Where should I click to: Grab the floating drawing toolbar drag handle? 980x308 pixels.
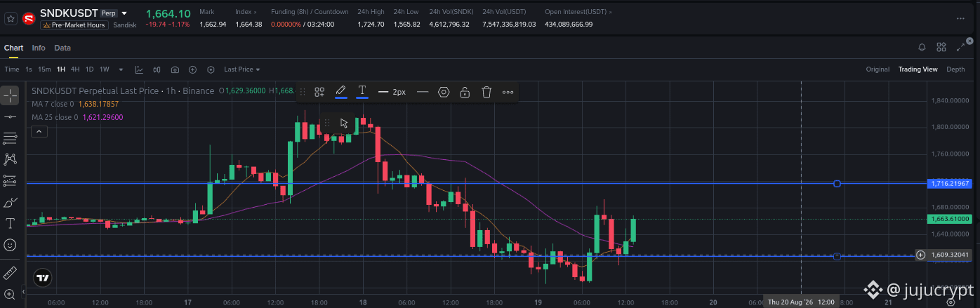[303, 92]
